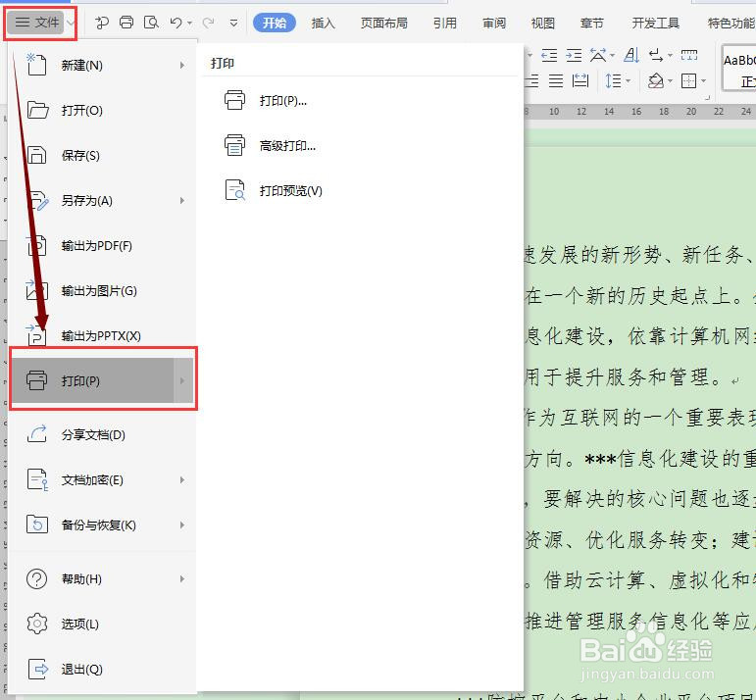Viewport: 756px width, 700px height.
Task: Click the save floppy disk icon
Action: click(x=36, y=155)
